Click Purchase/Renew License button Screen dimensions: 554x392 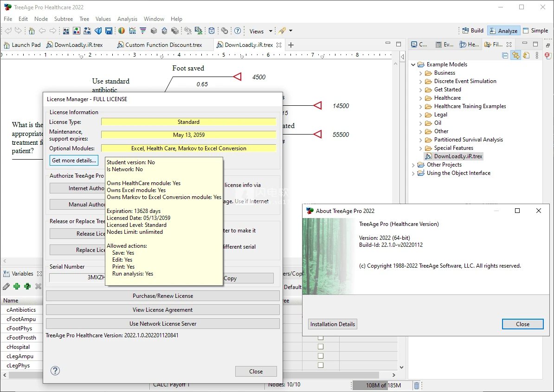(x=163, y=296)
